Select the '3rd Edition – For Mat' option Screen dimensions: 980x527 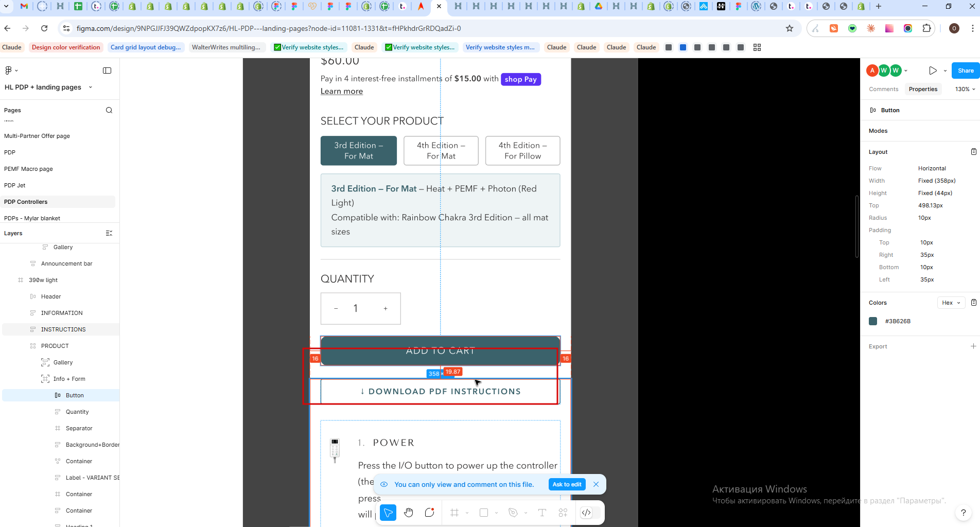(359, 151)
